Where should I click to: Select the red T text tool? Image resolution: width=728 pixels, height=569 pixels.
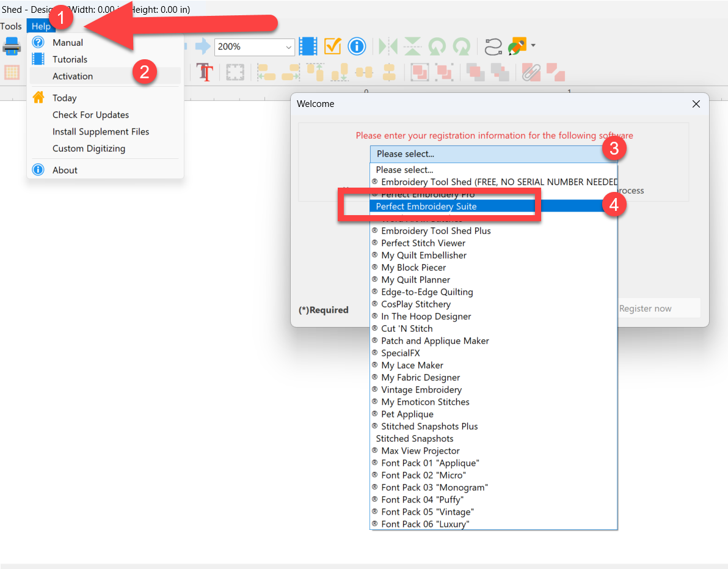(205, 72)
